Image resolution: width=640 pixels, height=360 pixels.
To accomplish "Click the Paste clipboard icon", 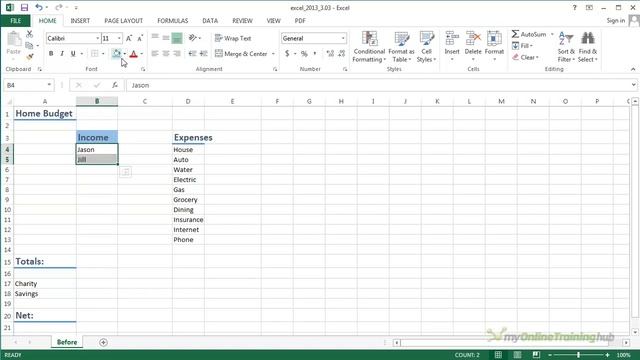I will coord(13,40).
